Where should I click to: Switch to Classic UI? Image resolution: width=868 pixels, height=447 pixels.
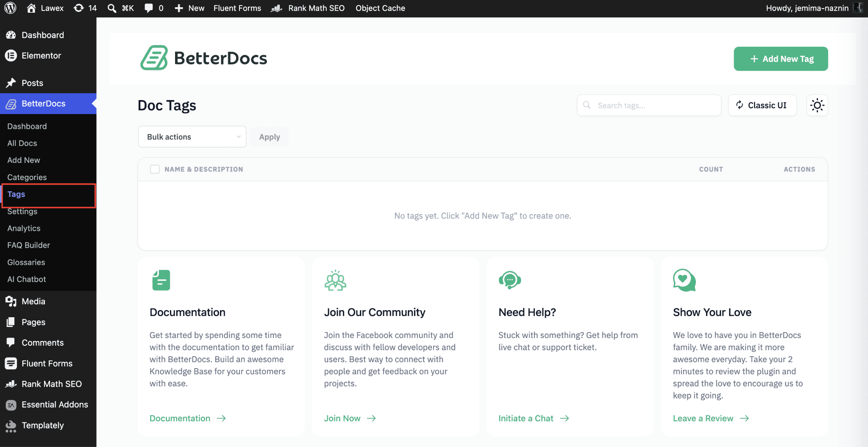click(x=762, y=105)
